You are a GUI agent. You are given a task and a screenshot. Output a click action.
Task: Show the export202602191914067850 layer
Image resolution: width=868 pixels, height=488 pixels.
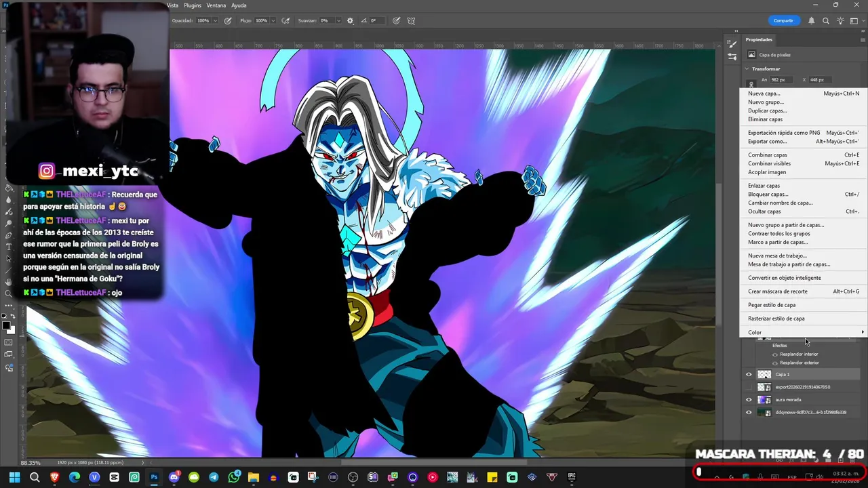click(749, 387)
